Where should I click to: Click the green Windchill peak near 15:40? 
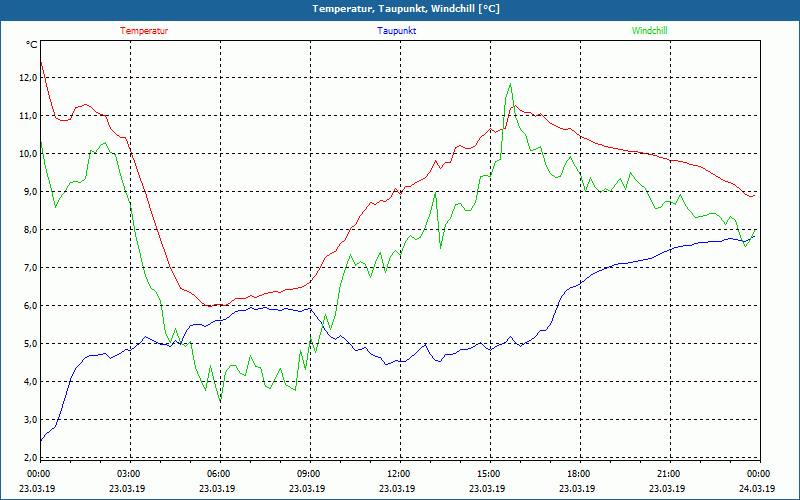(510, 84)
